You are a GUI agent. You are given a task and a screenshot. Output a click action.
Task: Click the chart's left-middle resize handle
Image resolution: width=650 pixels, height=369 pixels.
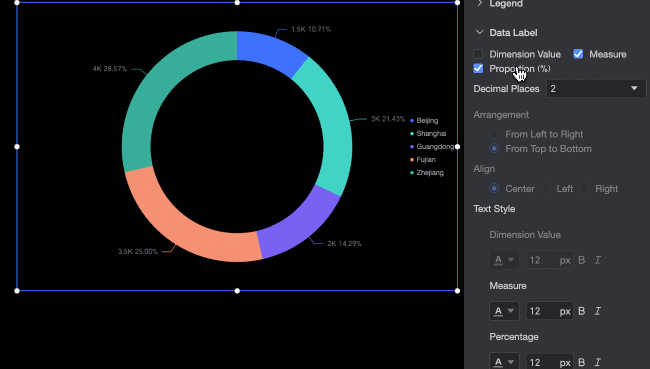tap(17, 146)
